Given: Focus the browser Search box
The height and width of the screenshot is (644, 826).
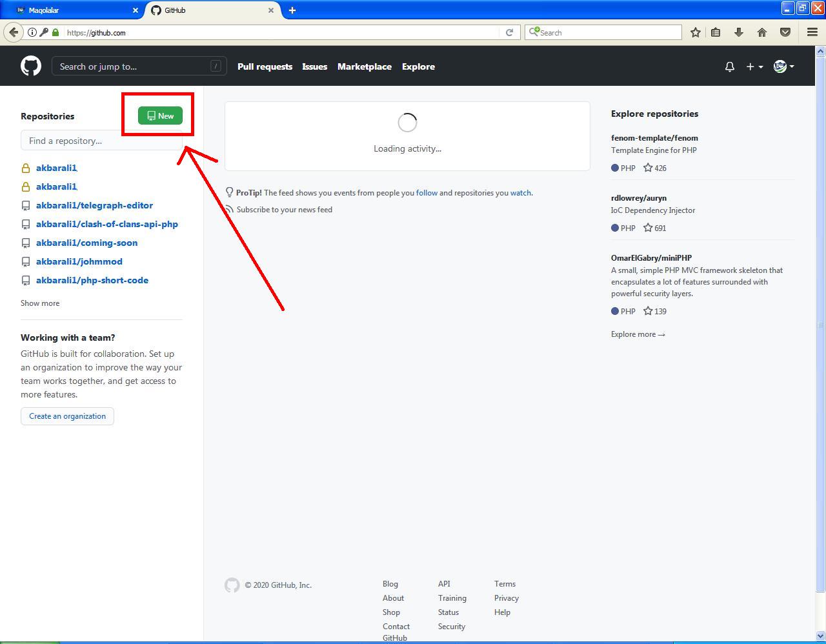Looking at the screenshot, I should pos(603,32).
